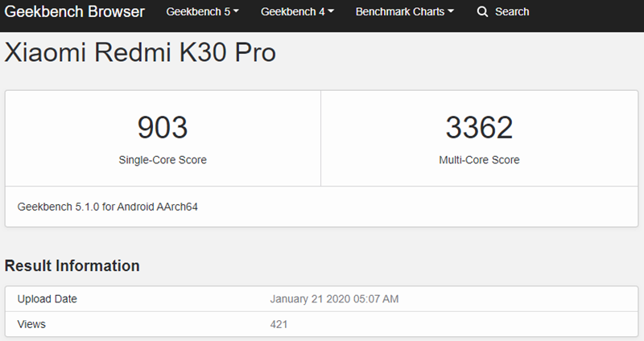Click the Views row label
This screenshot has width=644, height=341.
click(31, 324)
